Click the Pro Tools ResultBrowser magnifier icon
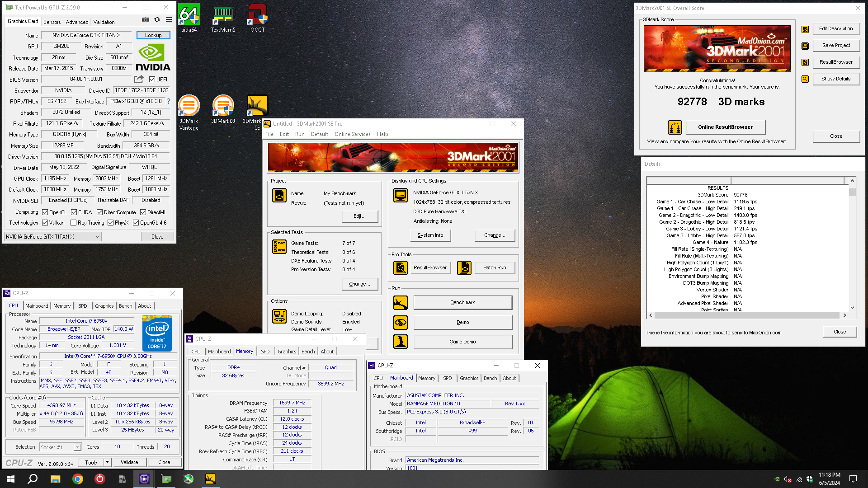 coord(401,268)
